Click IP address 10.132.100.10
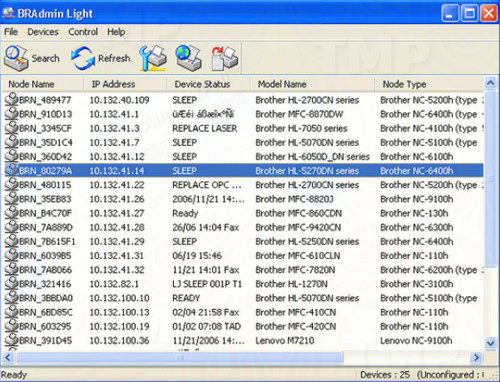 pyautogui.click(x=119, y=298)
